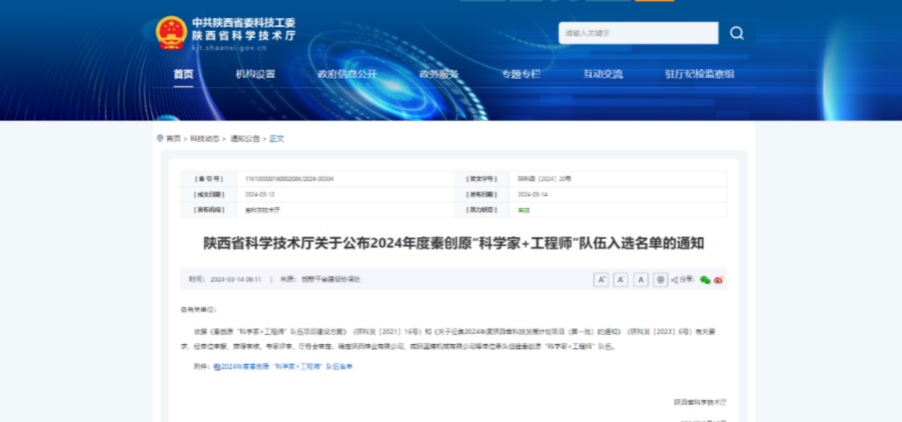This screenshot has height=422, width=902.
Task: Open the attachment 2024年度秦创原 team list link
Action: point(284,367)
